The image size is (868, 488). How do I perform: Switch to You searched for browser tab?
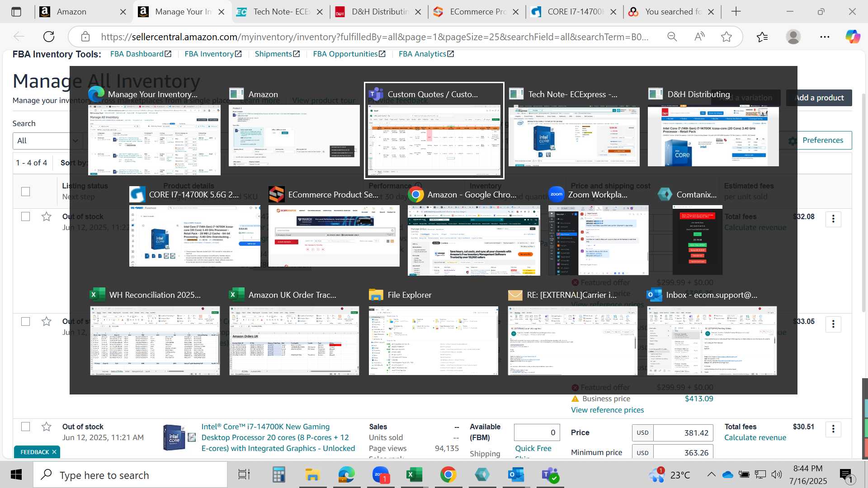pyautogui.click(x=673, y=12)
